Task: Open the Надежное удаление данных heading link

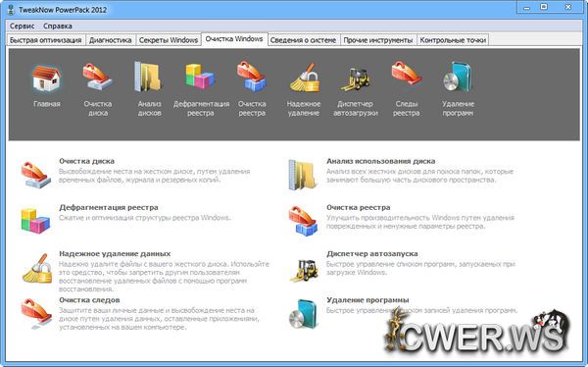Action: pos(115,253)
